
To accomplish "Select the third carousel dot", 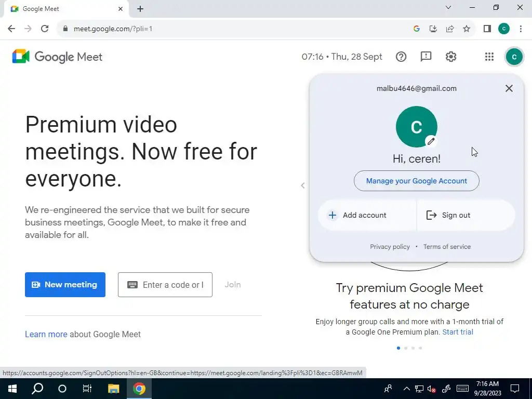I will pos(413,348).
